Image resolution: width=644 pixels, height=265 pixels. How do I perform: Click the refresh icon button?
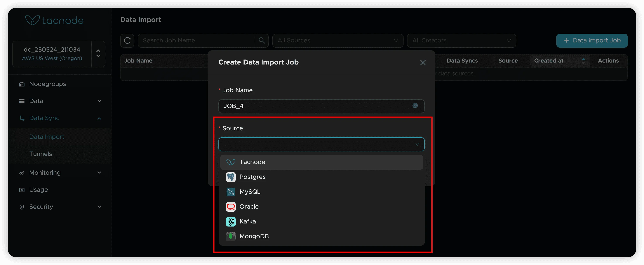coord(127,40)
